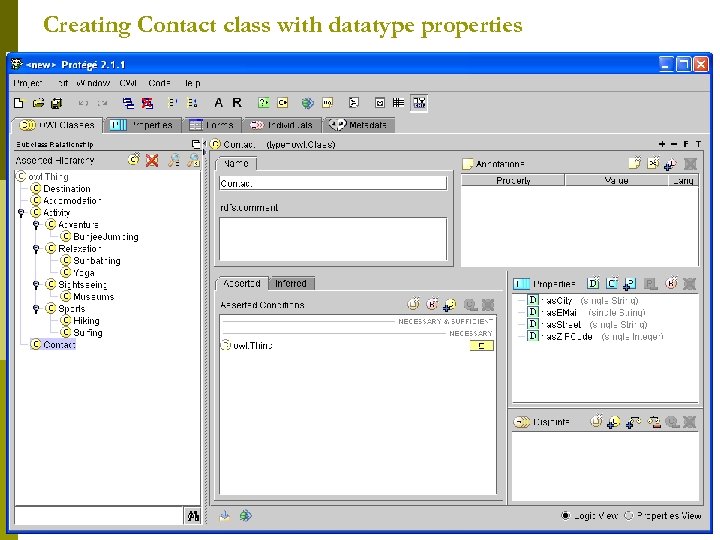The height and width of the screenshot is (540, 720).
Task: Switch to the Inferred conditions tab
Action: (x=292, y=283)
